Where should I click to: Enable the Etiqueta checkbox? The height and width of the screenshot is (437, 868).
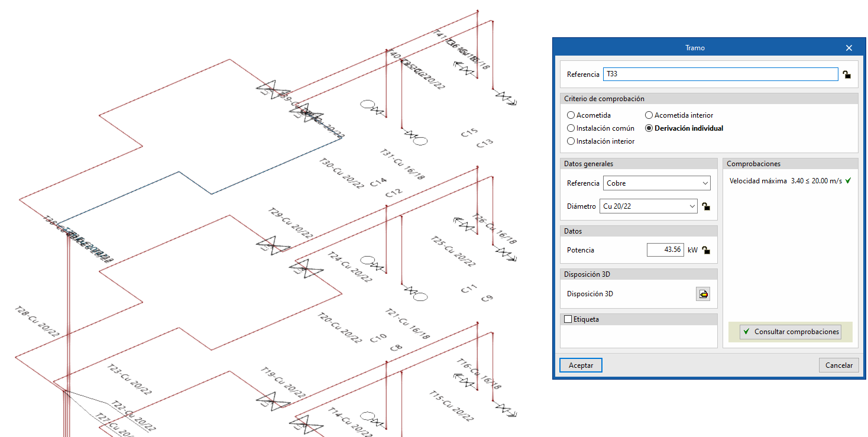click(x=568, y=319)
